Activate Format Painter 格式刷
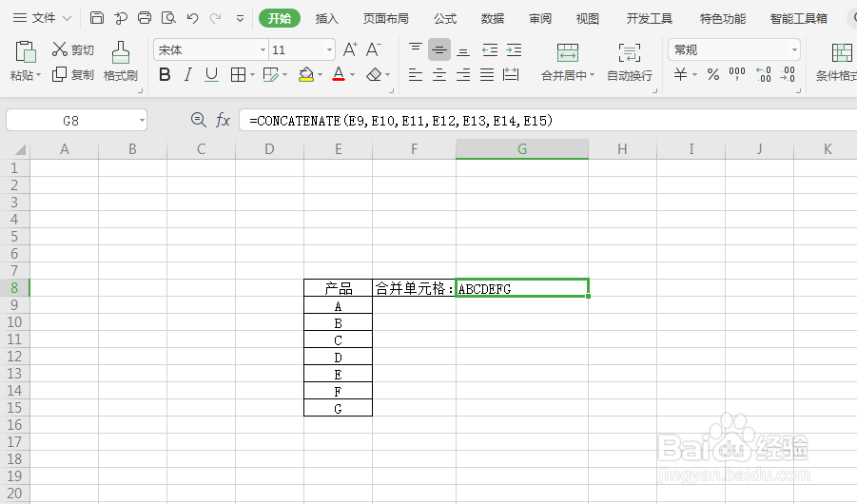 [x=120, y=62]
